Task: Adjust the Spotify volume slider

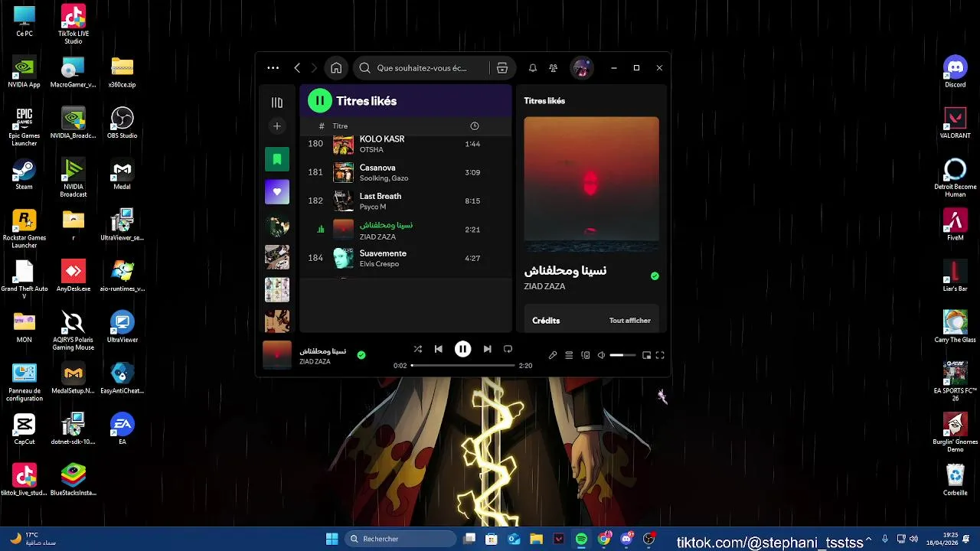Action: pos(622,355)
